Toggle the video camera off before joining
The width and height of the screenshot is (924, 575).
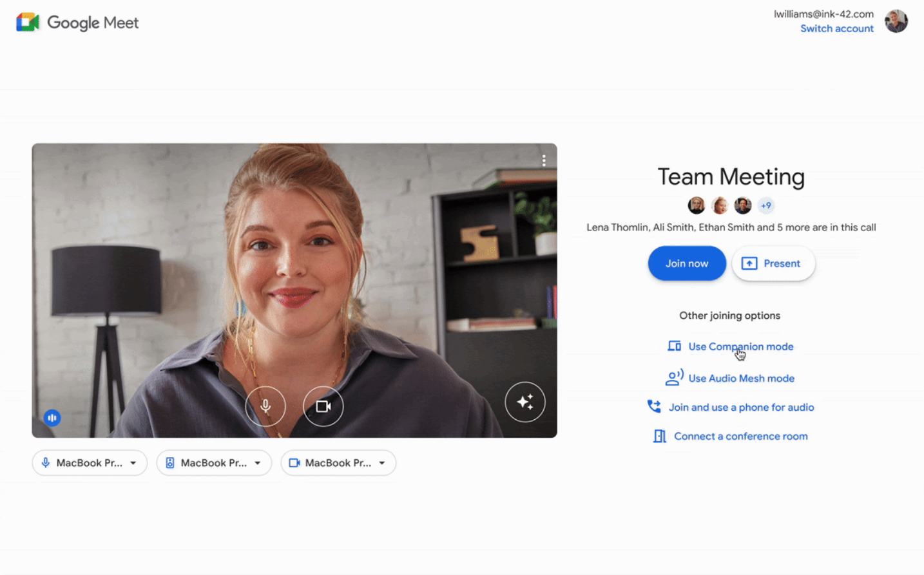(x=323, y=406)
